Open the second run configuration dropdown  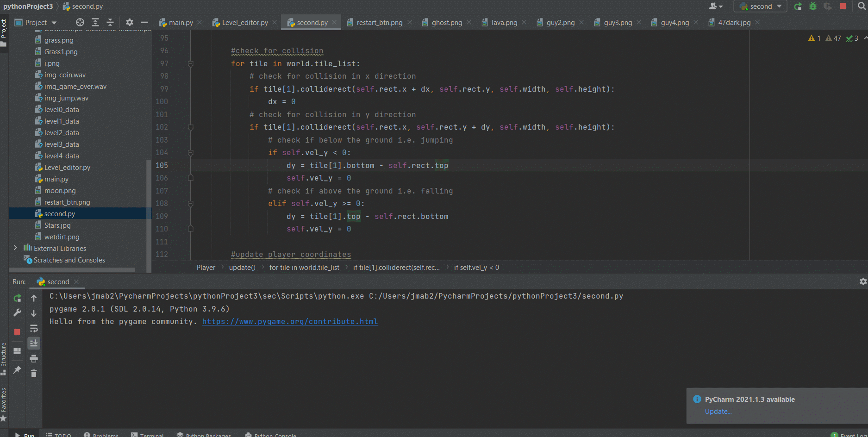point(760,6)
